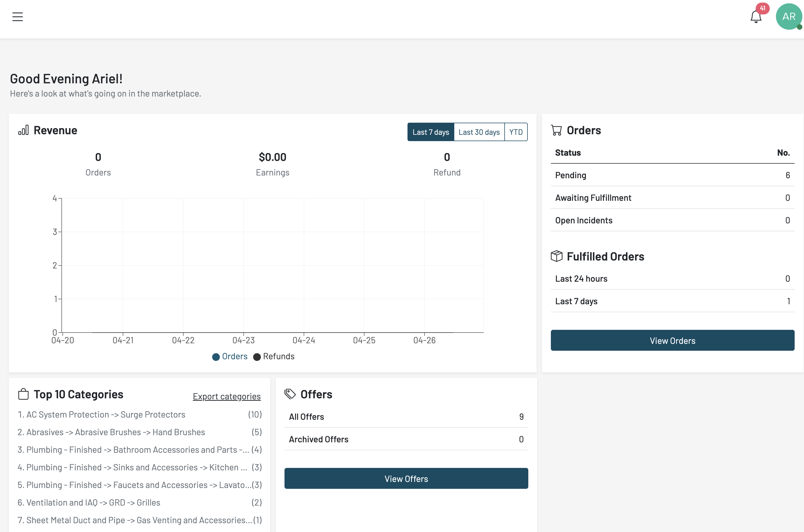
Task: Switch revenue to Last 30 days
Action: click(479, 132)
